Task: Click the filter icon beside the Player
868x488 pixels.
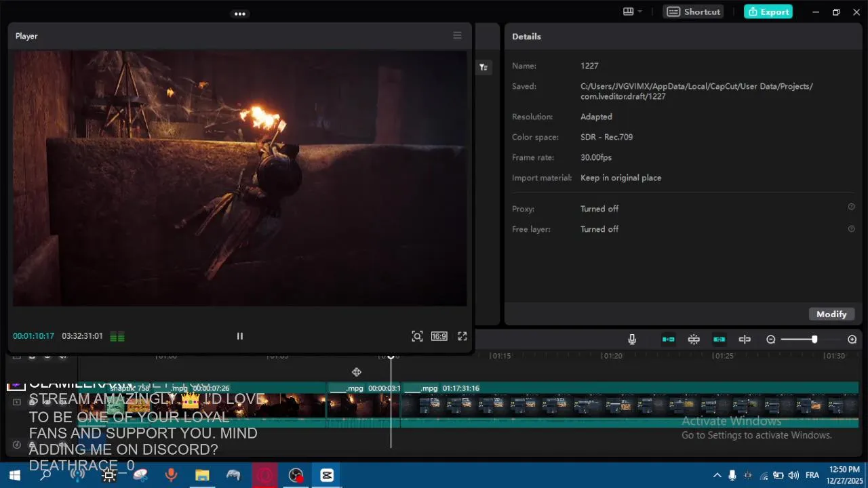Action: (x=484, y=67)
